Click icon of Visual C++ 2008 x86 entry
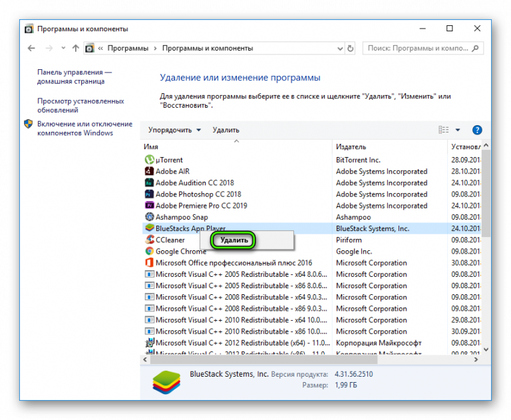 (x=149, y=308)
